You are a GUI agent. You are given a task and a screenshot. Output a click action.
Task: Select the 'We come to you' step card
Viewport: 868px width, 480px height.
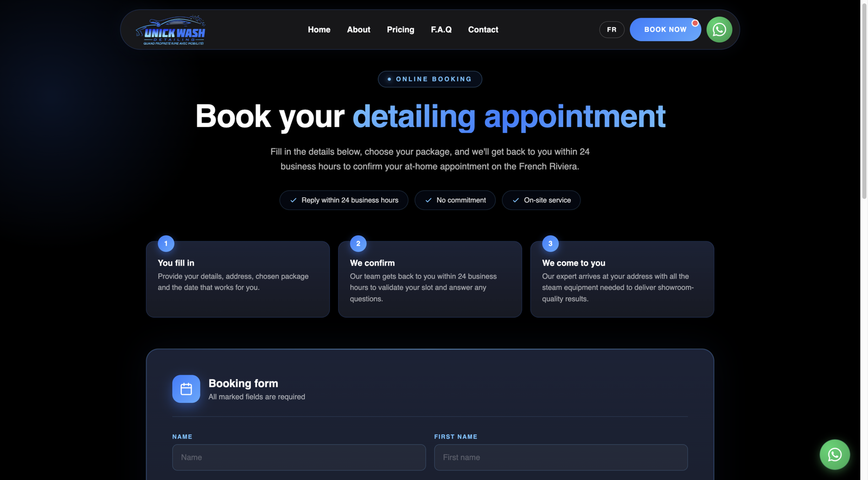pos(622,279)
